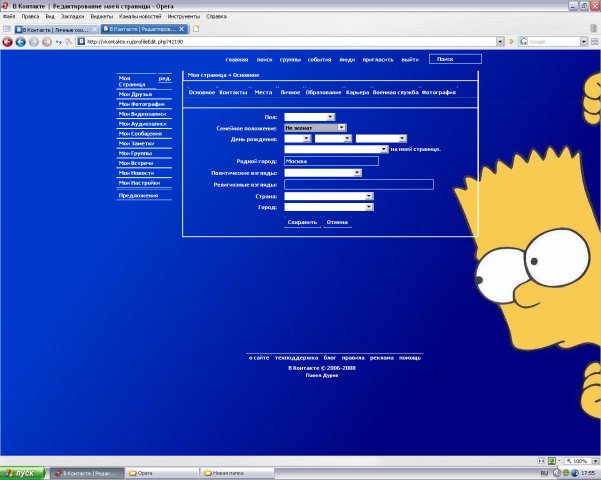Go back with the blue back arrow
The image size is (601, 480).
coord(21,42)
